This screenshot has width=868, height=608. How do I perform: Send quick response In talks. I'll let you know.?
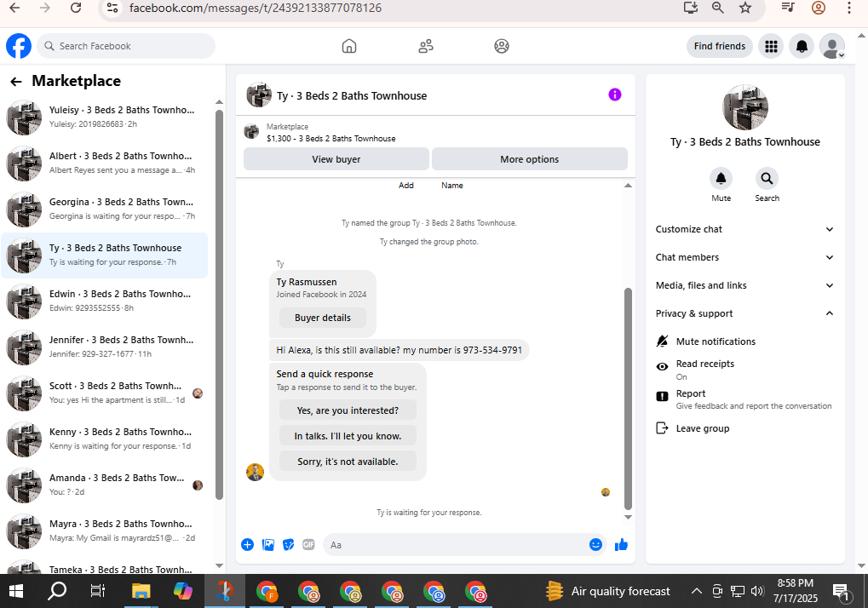[348, 436]
